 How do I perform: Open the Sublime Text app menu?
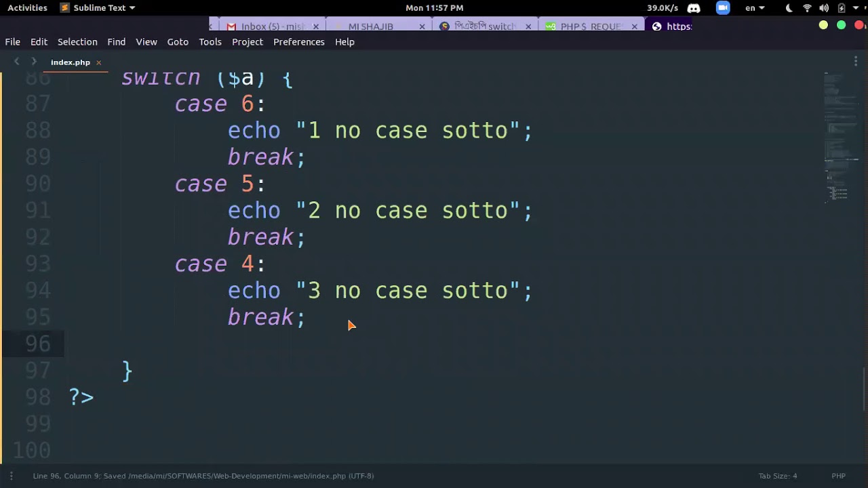pos(98,7)
